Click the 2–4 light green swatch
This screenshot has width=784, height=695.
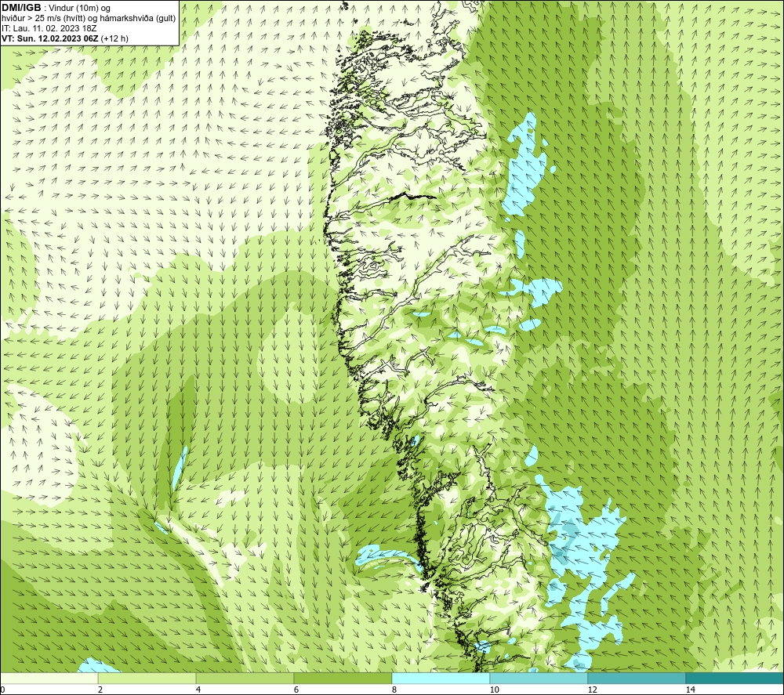[x=147, y=678]
